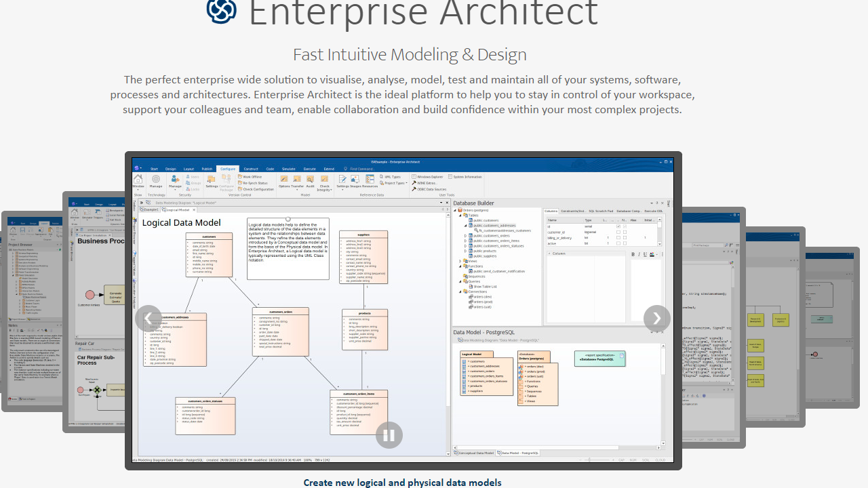This screenshot has height=488, width=868.
Task: Expand the Views node
Action: point(460,261)
